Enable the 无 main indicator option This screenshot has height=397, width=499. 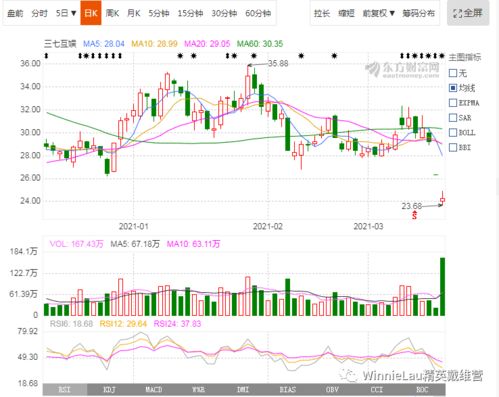click(453, 73)
